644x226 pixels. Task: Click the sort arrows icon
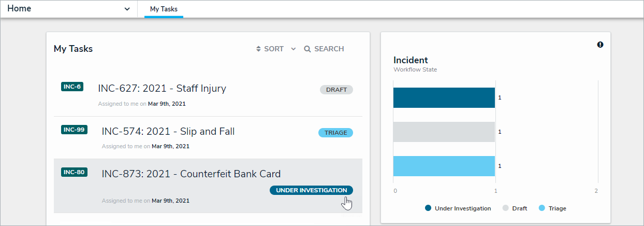point(259,49)
